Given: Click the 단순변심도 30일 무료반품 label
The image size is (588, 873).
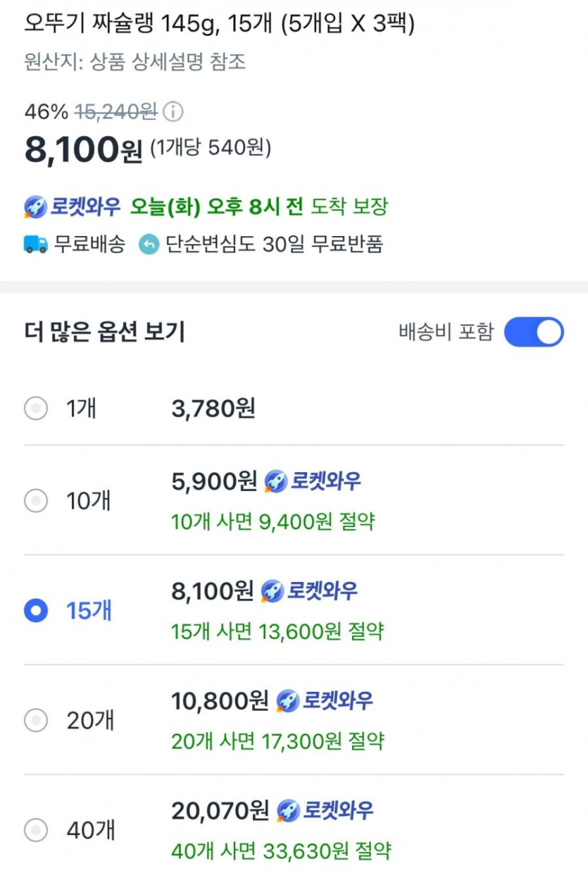Looking at the screenshot, I should click(274, 244).
